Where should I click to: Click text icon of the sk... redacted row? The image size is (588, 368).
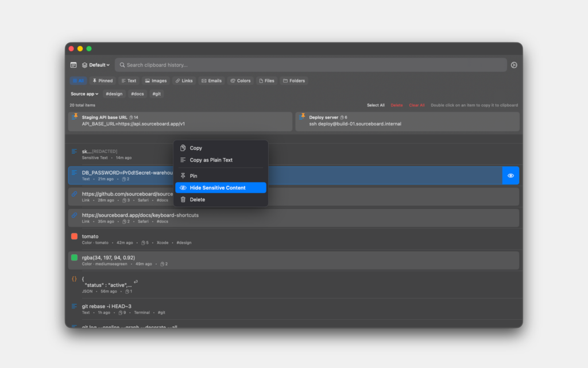(x=74, y=151)
